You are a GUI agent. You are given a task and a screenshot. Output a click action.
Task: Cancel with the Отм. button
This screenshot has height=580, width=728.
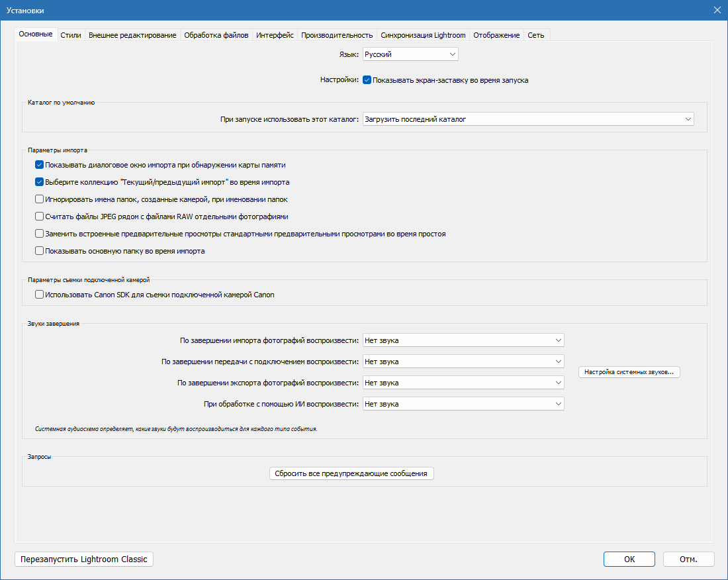(688, 559)
